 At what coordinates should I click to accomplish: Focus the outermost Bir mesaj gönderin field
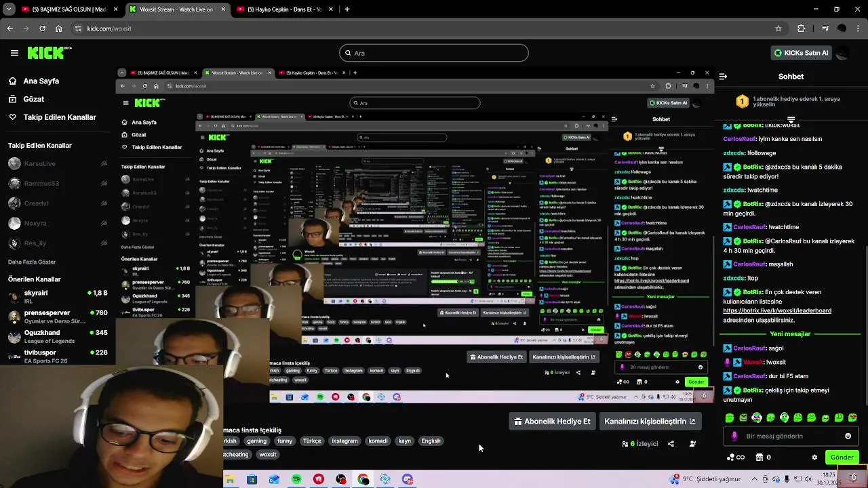click(789, 436)
